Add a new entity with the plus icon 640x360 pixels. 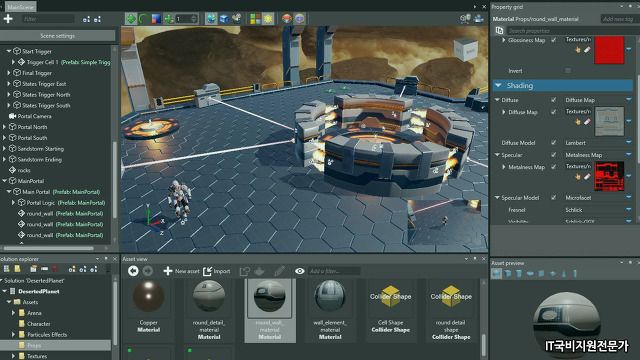point(8,19)
